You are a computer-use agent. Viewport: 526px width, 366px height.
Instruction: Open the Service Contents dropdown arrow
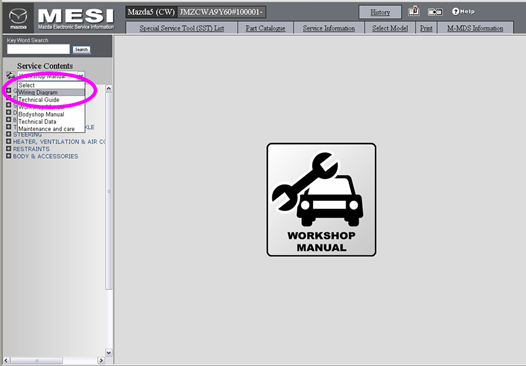(81, 76)
